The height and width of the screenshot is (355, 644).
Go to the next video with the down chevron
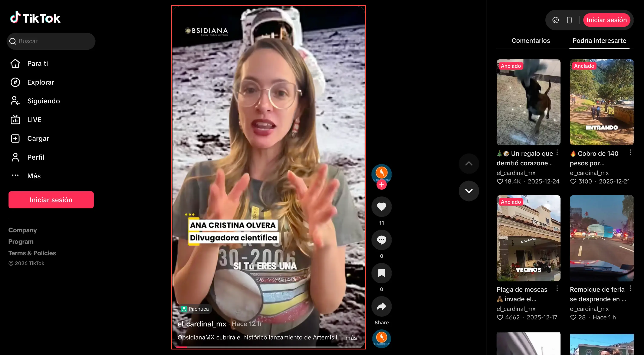click(469, 191)
